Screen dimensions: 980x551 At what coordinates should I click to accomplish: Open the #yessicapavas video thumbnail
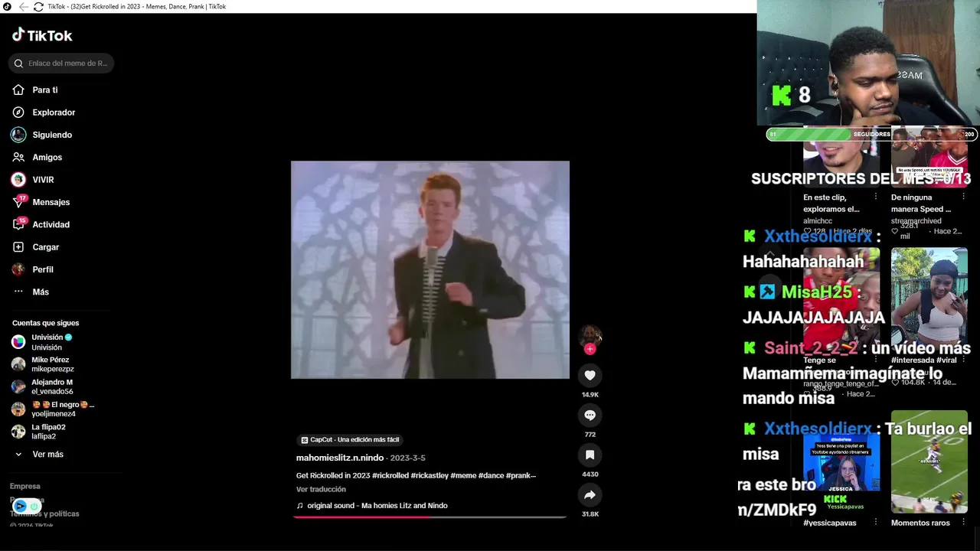coord(841,463)
